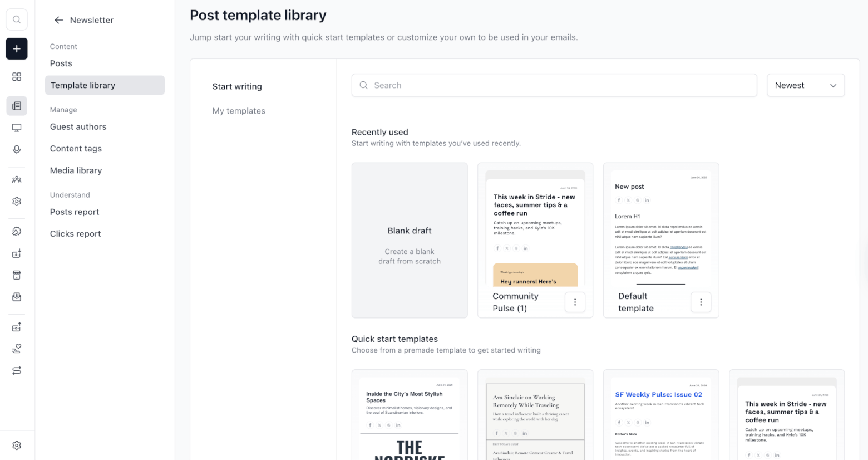Choose This week in Stride quick start template
The image size is (868, 460).
(x=787, y=415)
